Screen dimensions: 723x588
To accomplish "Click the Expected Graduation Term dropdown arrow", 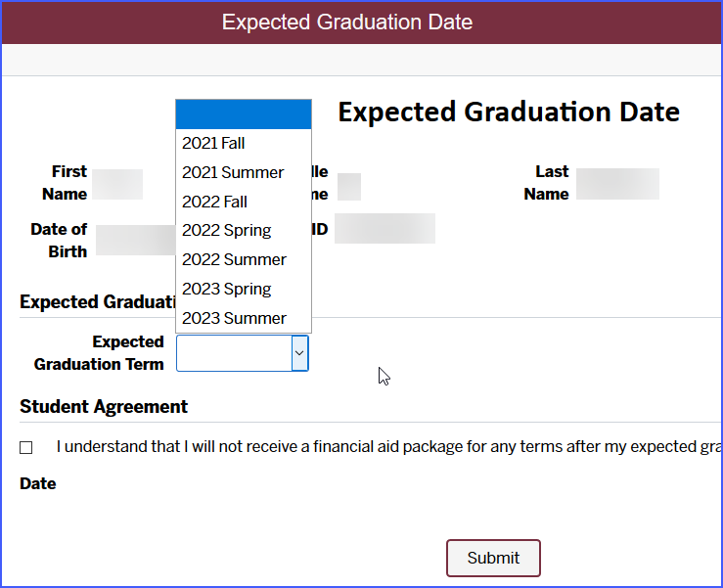I will [299, 353].
